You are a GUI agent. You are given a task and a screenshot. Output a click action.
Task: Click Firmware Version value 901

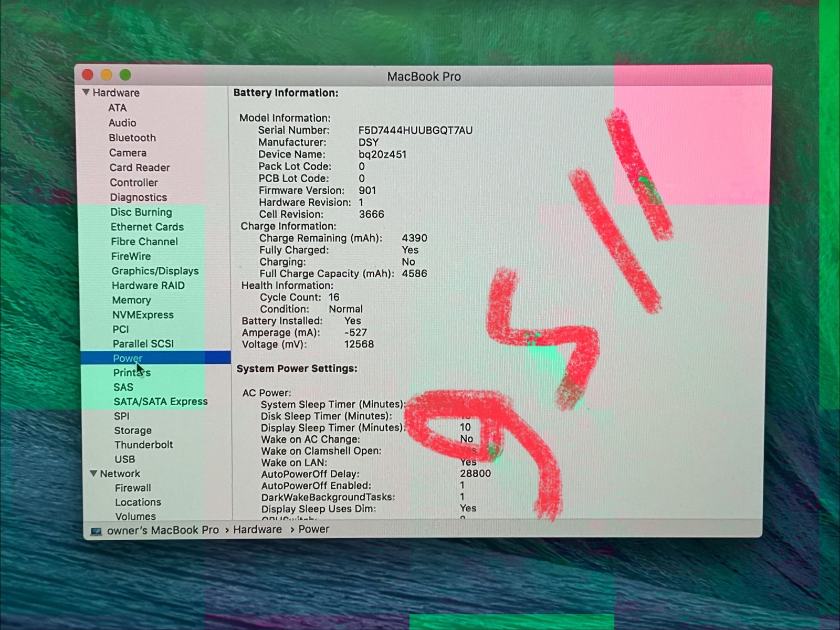tap(367, 191)
